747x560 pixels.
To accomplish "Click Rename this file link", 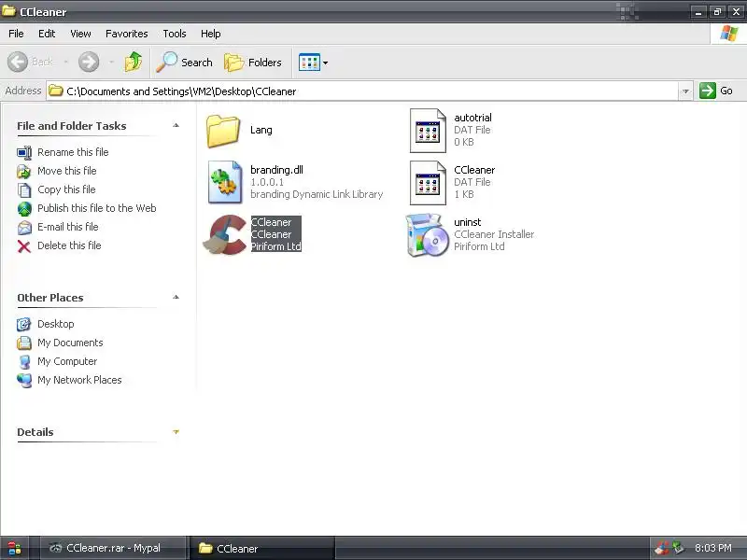I will (x=73, y=152).
